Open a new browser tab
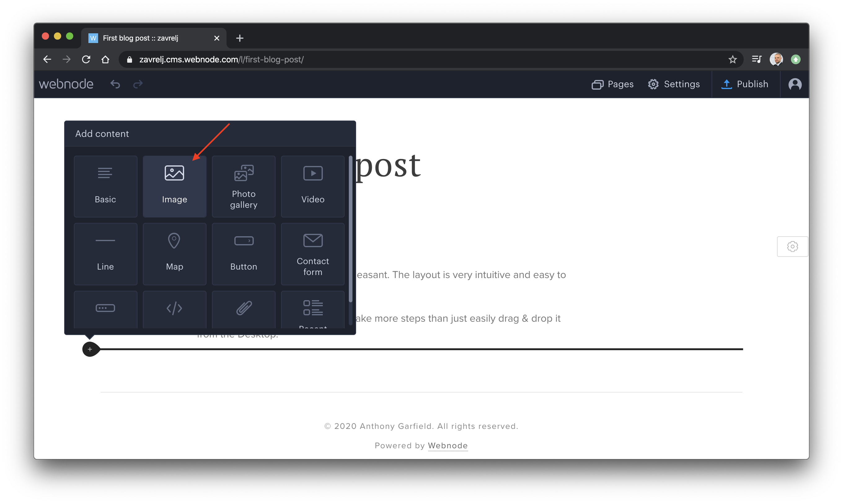The image size is (843, 504). [x=240, y=38]
